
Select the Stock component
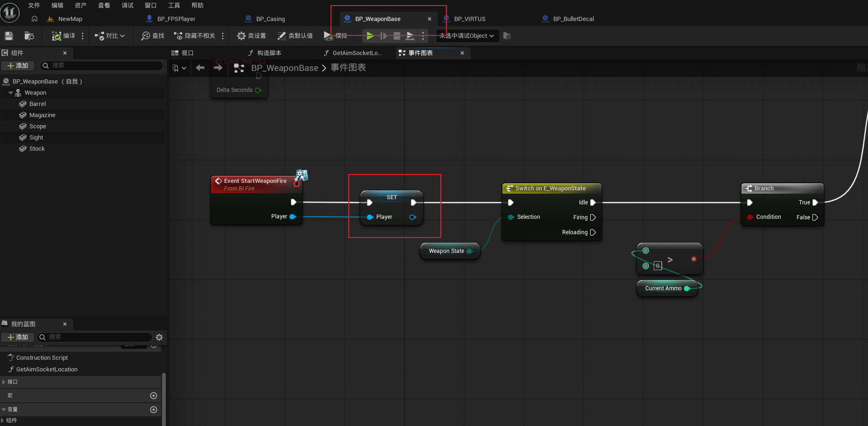click(37, 149)
